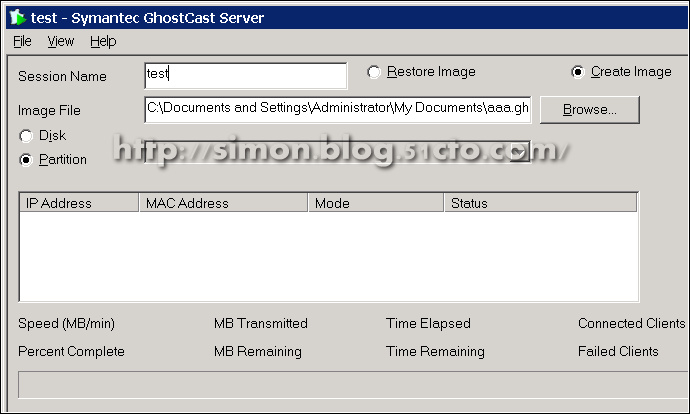Click the Browse... button

(590, 110)
